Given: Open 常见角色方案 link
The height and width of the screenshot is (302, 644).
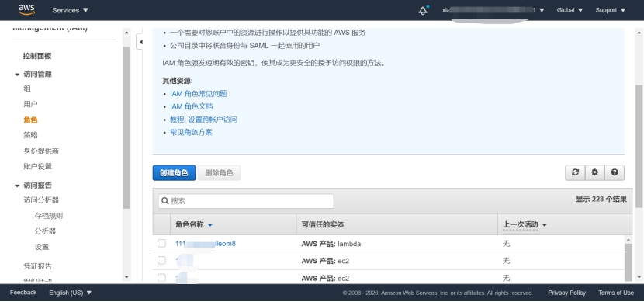Looking at the screenshot, I should click(x=191, y=132).
